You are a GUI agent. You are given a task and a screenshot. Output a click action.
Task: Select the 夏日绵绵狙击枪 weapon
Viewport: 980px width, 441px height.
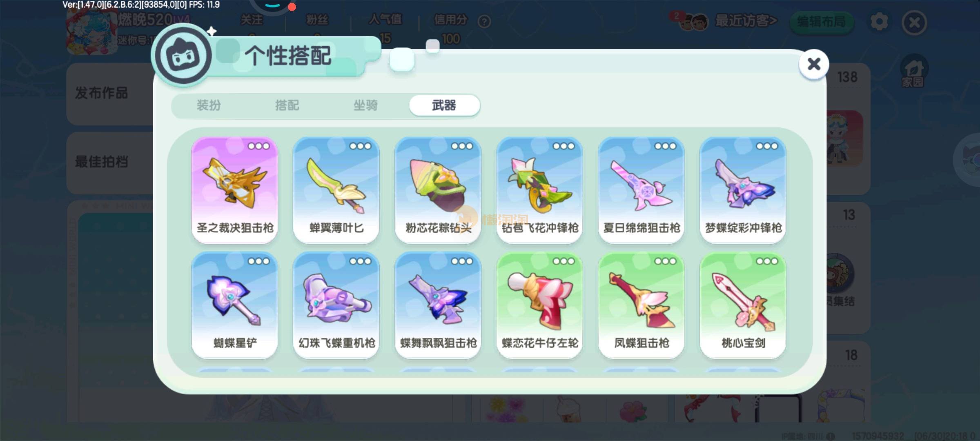tap(641, 190)
